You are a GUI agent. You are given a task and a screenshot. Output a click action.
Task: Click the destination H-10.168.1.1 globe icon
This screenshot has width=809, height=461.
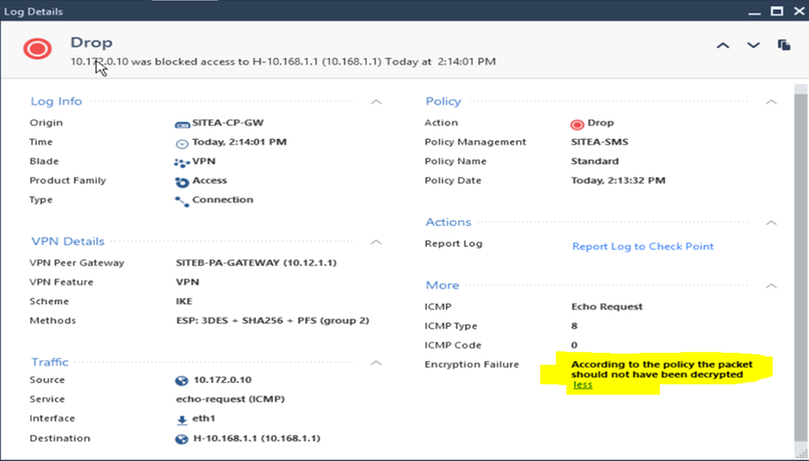point(182,438)
